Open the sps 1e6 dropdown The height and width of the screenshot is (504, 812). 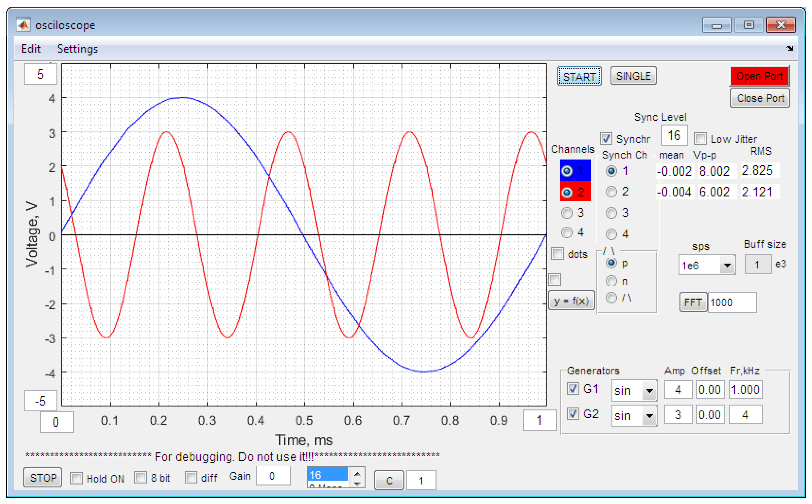(x=707, y=265)
